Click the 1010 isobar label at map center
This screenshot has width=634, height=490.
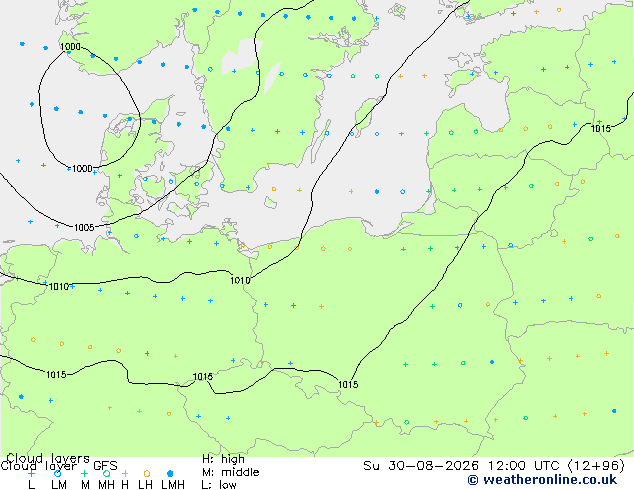point(240,280)
